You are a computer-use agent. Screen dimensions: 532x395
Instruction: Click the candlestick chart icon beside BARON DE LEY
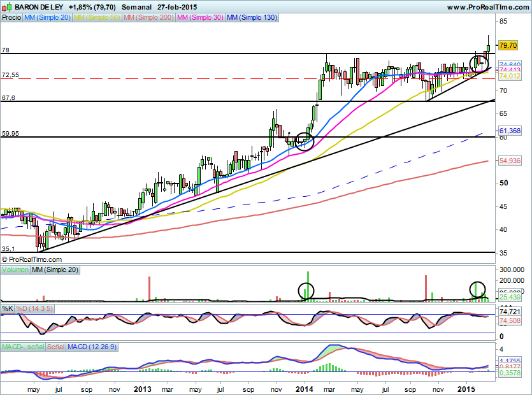tap(7, 7)
